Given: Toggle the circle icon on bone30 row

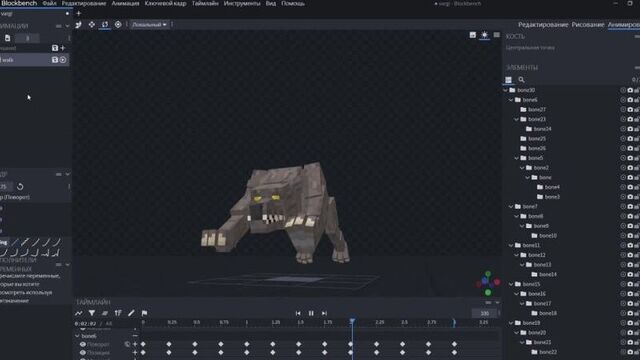Looking at the screenshot, I should pyautogui.click(x=623, y=90).
